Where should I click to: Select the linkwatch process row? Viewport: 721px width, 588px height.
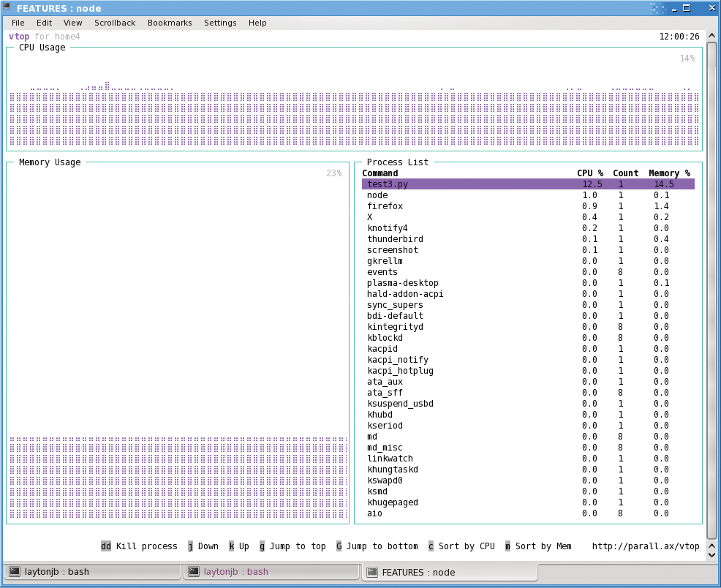tap(528, 459)
